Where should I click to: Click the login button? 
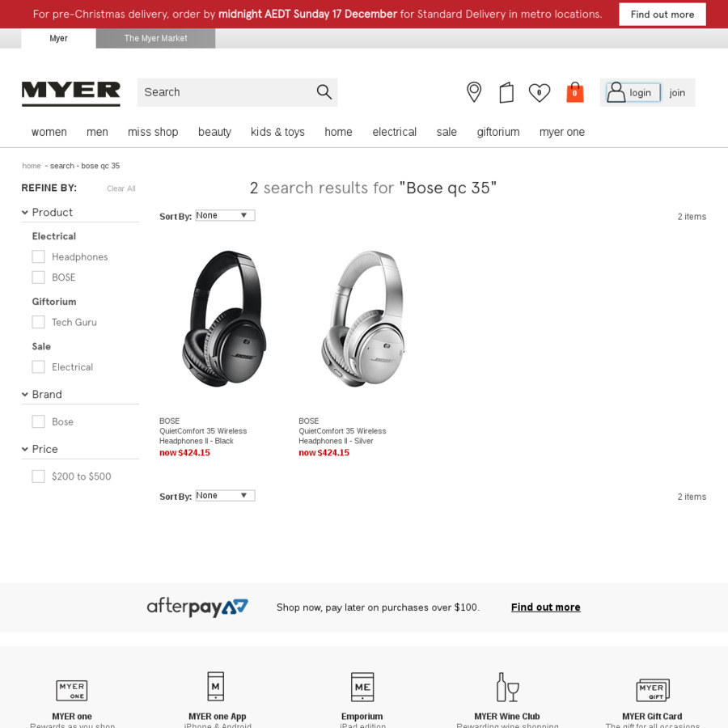633,92
